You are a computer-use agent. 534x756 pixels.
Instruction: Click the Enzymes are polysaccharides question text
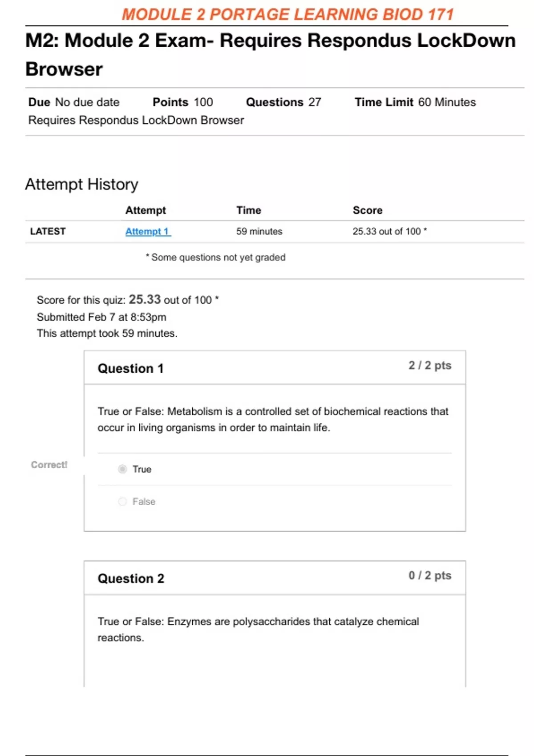pos(258,629)
